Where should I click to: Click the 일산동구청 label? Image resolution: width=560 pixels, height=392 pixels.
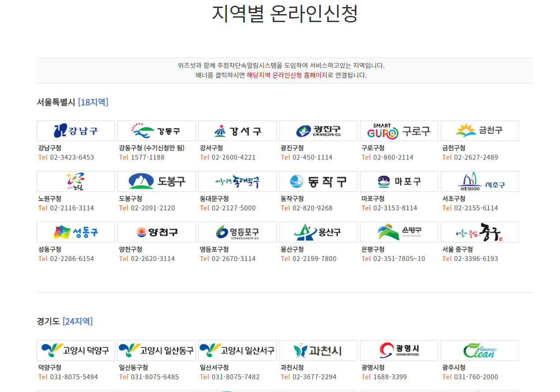click(x=133, y=367)
